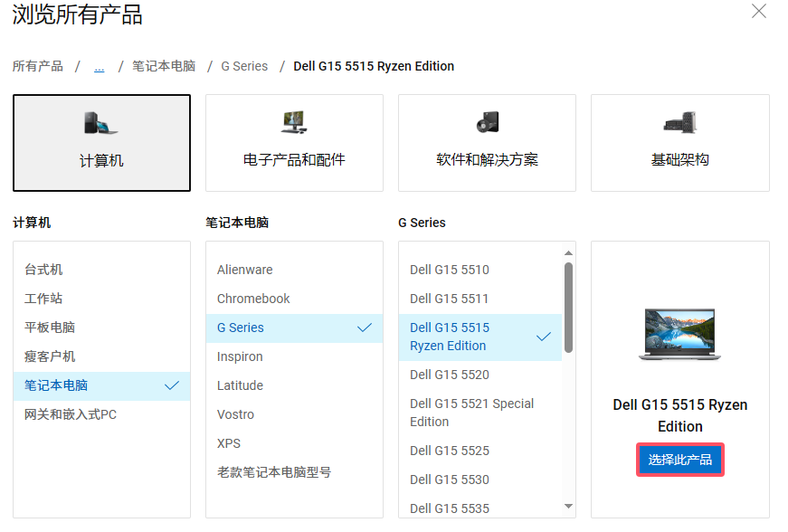Select XPS in the 笔记本电脑 list

click(229, 443)
